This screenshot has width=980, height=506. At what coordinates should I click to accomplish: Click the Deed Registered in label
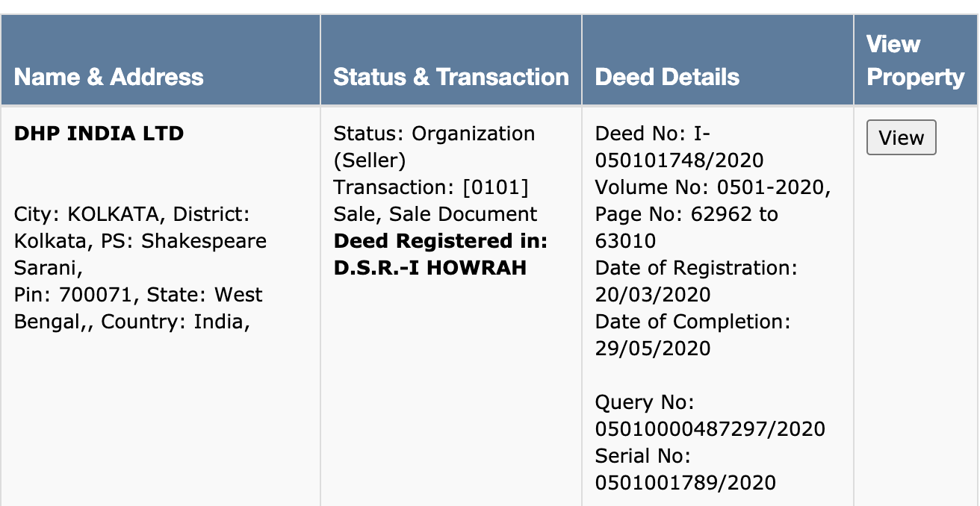(440, 241)
